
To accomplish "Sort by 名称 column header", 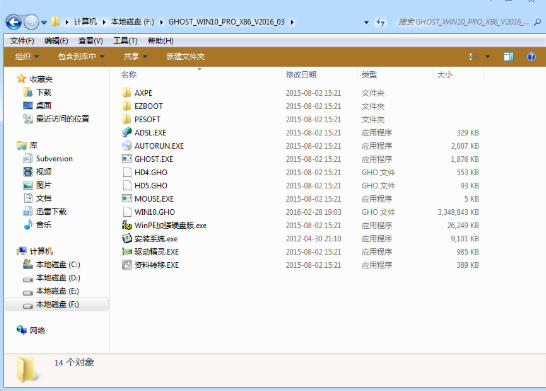I will (129, 75).
